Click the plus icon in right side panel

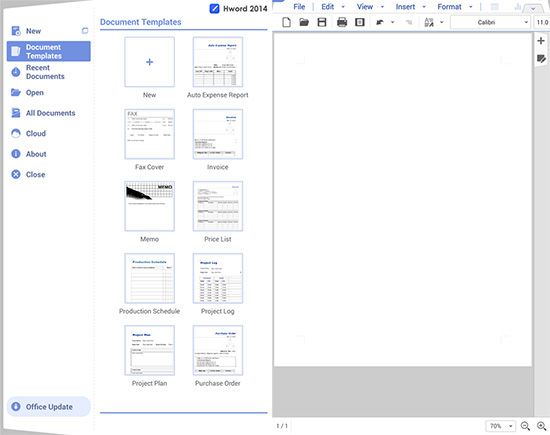(541, 41)
